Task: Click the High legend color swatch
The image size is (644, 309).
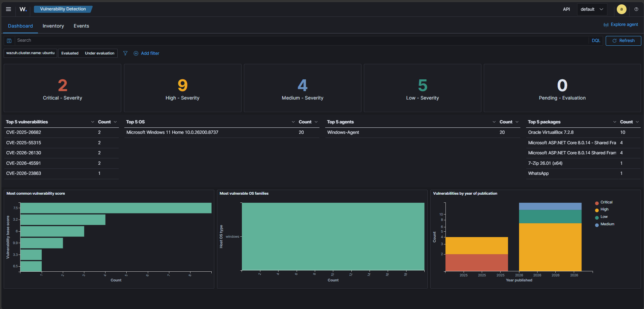Action: (x=597, y=210)
